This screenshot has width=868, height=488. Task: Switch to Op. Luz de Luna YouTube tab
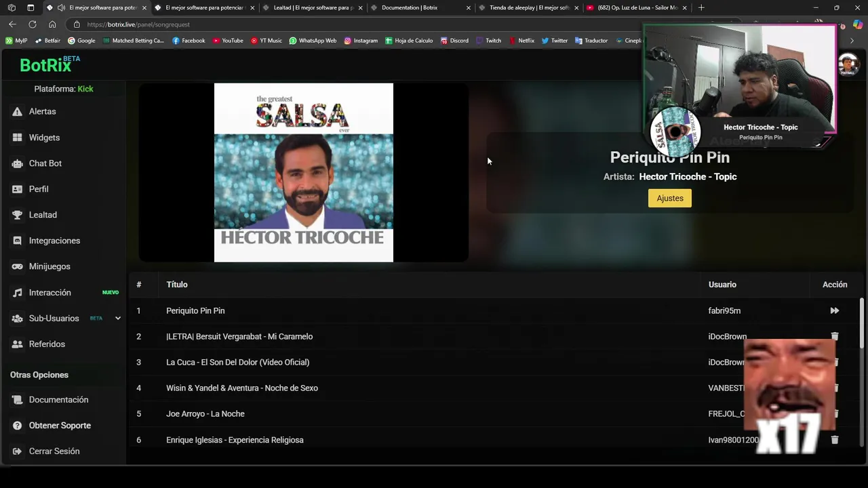click(x=636, y=7)
